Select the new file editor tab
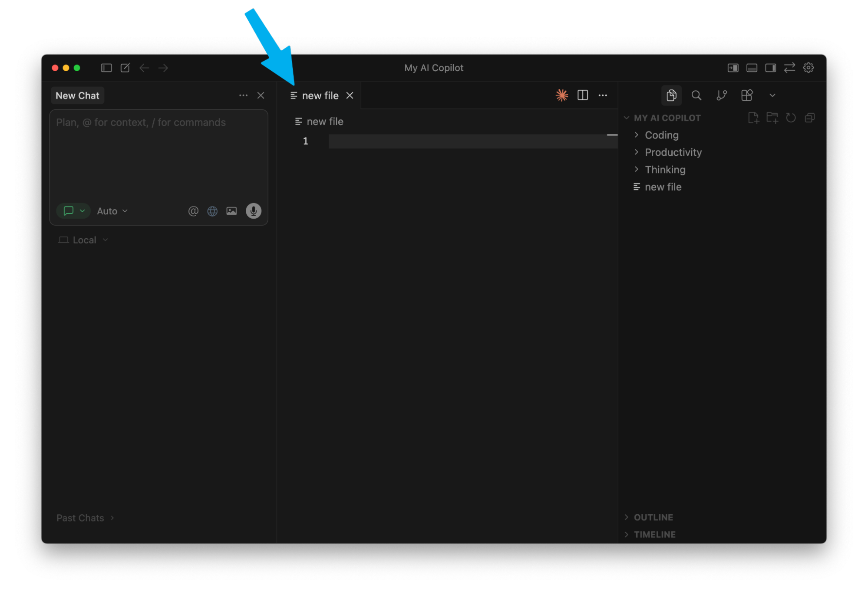The width and height of the screenshot is (868, 595). pos(320,96)
